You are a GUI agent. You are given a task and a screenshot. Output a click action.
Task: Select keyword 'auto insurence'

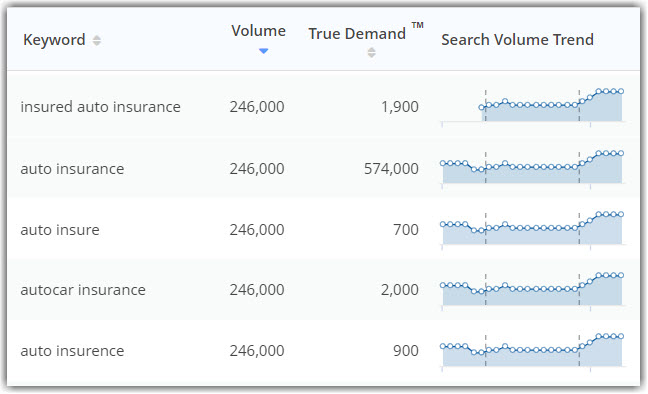(72, 351)
